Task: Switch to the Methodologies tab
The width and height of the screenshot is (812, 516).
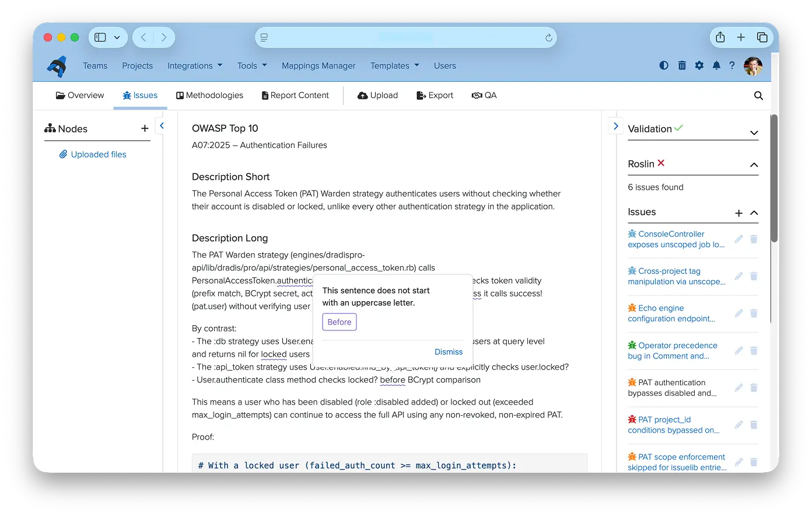Action: pyautogui.click(x=209, y=95)
